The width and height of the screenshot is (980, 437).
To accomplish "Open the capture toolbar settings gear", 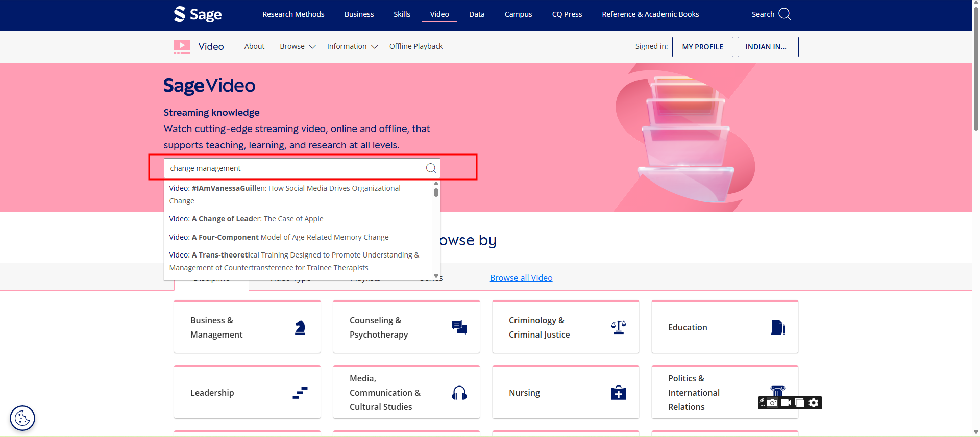I will (814, 403).
